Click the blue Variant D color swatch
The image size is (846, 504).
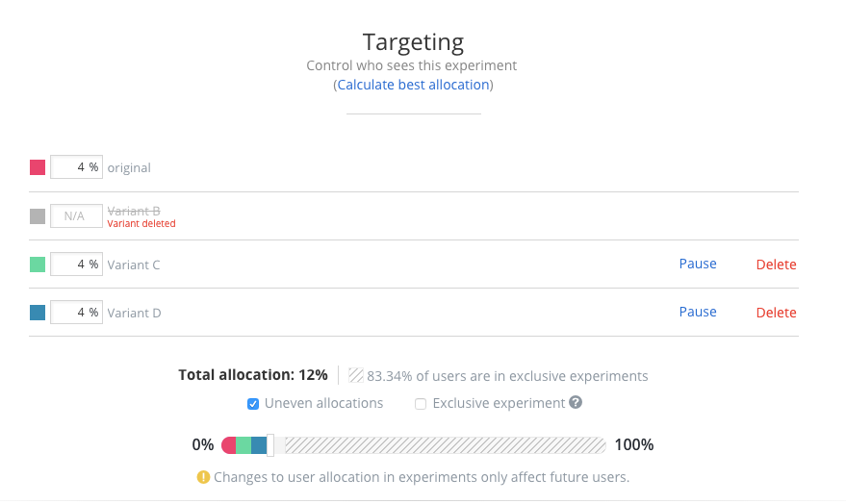pos(38,313)
